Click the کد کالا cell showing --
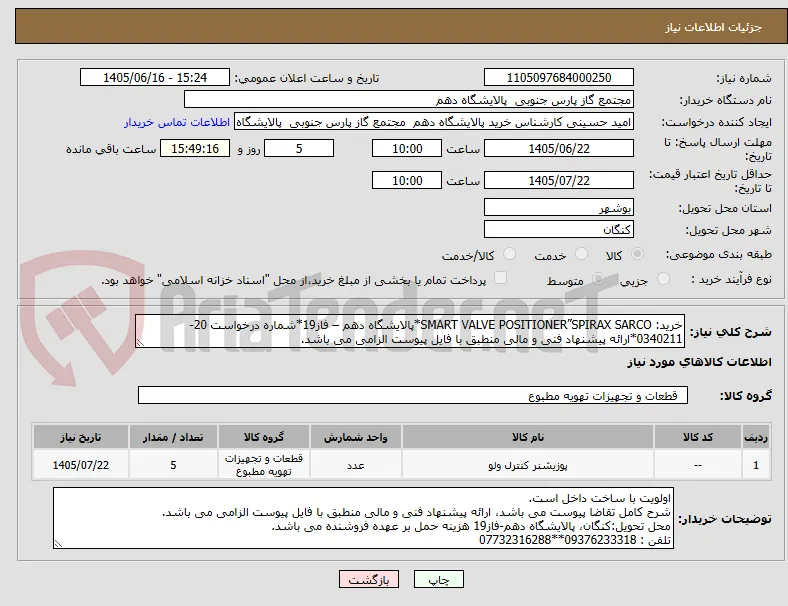 click(698, 465)
